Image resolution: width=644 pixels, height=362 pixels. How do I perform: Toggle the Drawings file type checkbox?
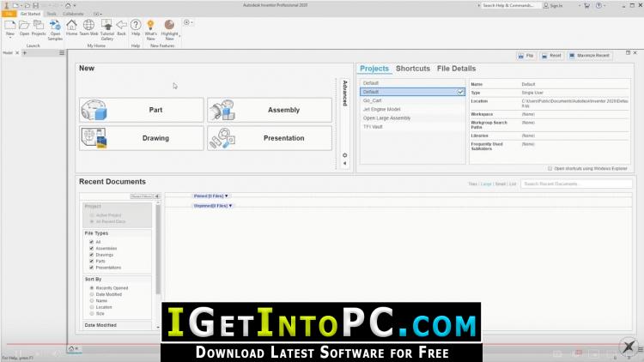[x=92, y=255]
